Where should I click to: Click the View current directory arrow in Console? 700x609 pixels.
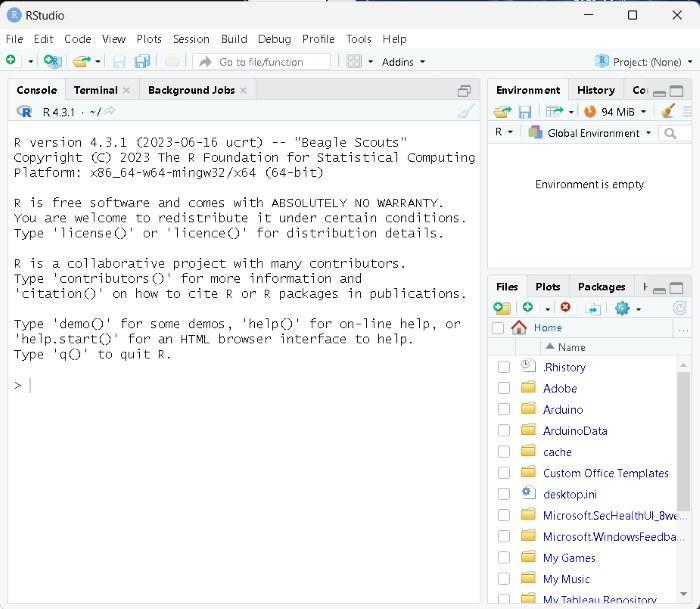pyautogui.click(x=109, y=111)
